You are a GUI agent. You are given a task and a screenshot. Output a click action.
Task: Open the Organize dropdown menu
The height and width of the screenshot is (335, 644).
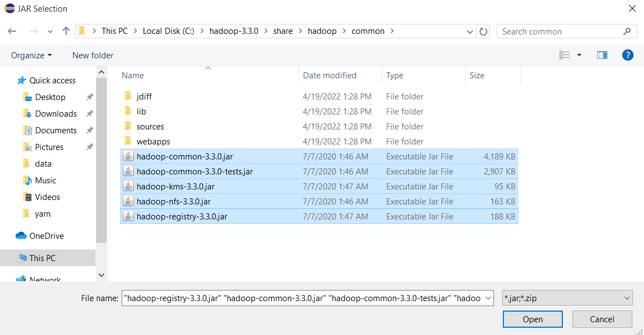31,55
